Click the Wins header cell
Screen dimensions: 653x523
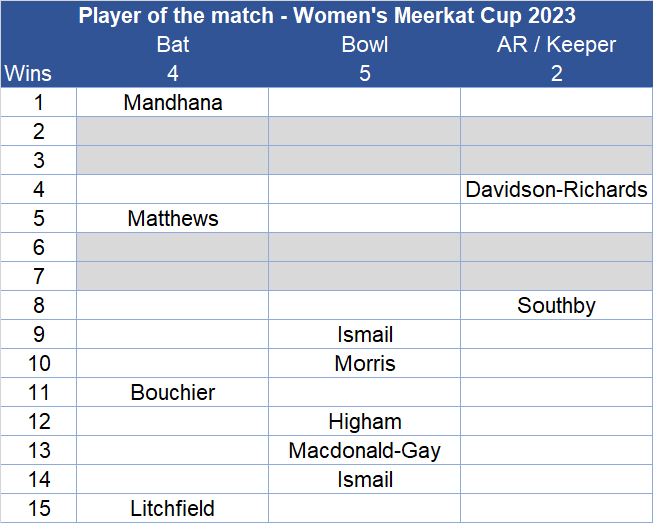[28, 73]
